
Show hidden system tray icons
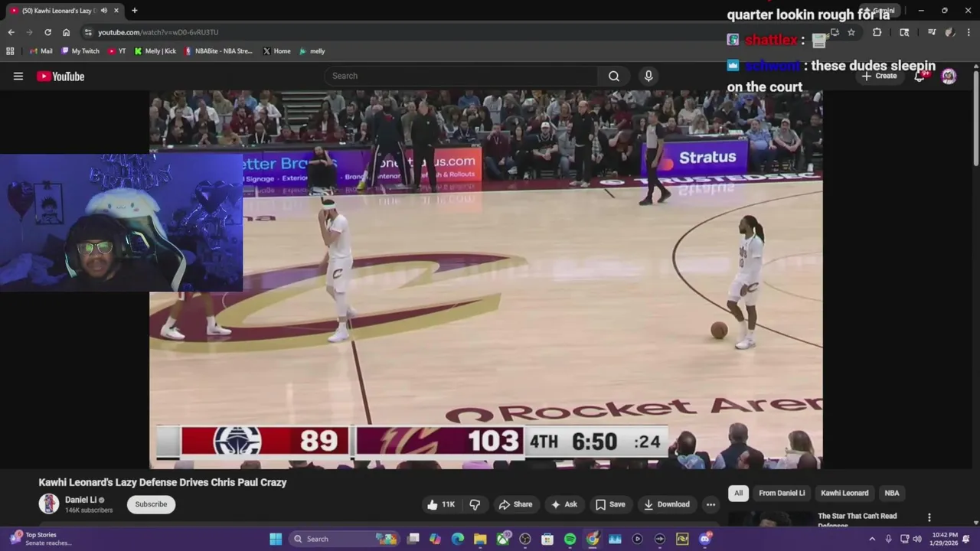pyautogui.click(x=872, y=539)
